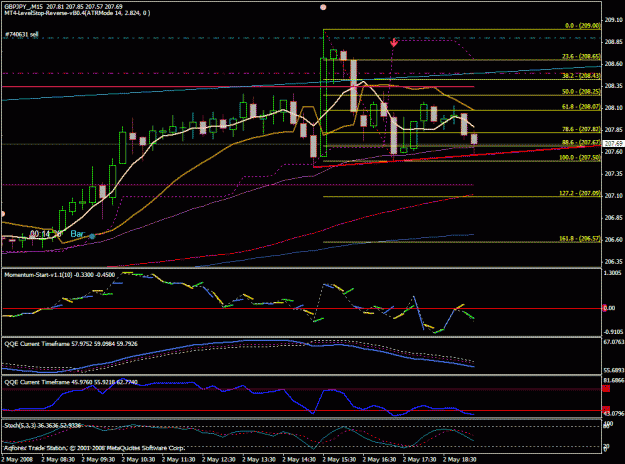625x464 pixels.
Task: Select the Fibonacci 161.8 - (206.57) label
Action: coord(580,238)
